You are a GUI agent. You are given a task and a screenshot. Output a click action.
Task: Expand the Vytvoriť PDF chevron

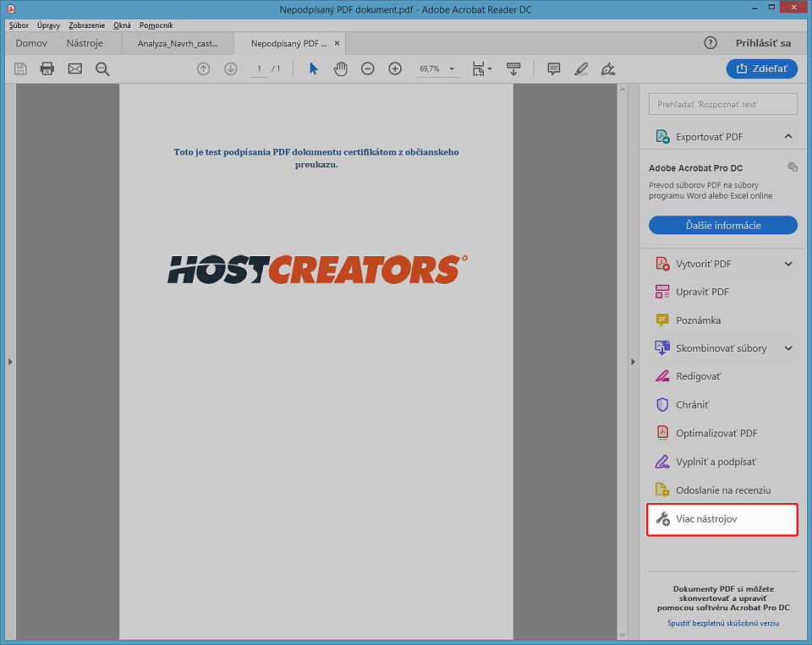[788, 264]
